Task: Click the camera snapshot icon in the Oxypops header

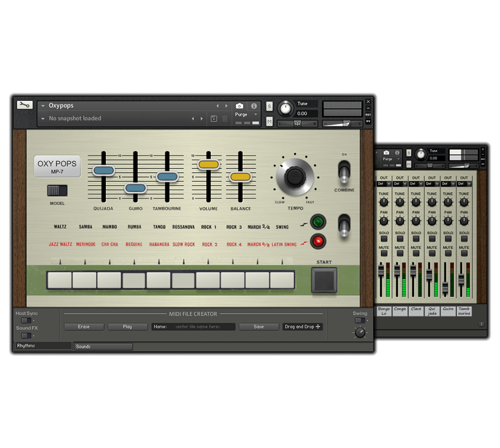Action: click(239, 106)
